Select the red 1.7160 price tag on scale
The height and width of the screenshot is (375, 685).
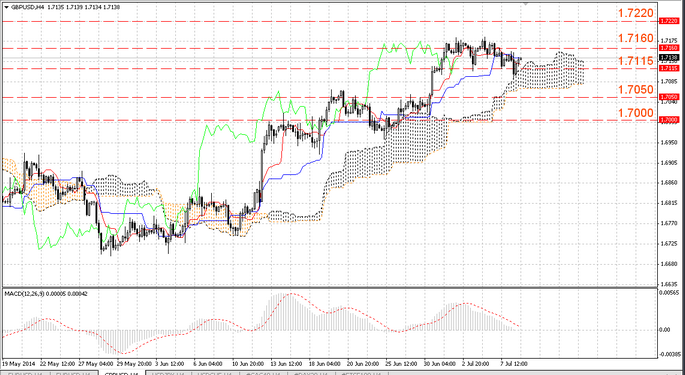[x=669, y=47]
